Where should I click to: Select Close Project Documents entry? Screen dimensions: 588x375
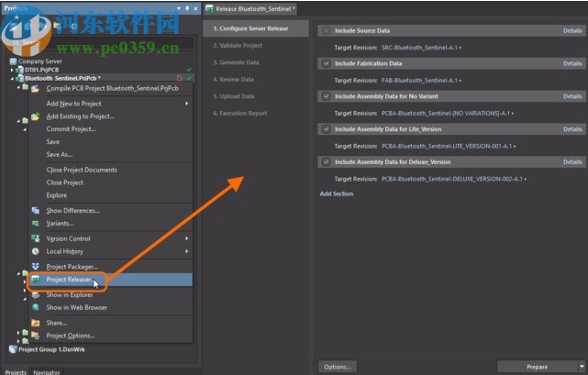pos(82,170)
